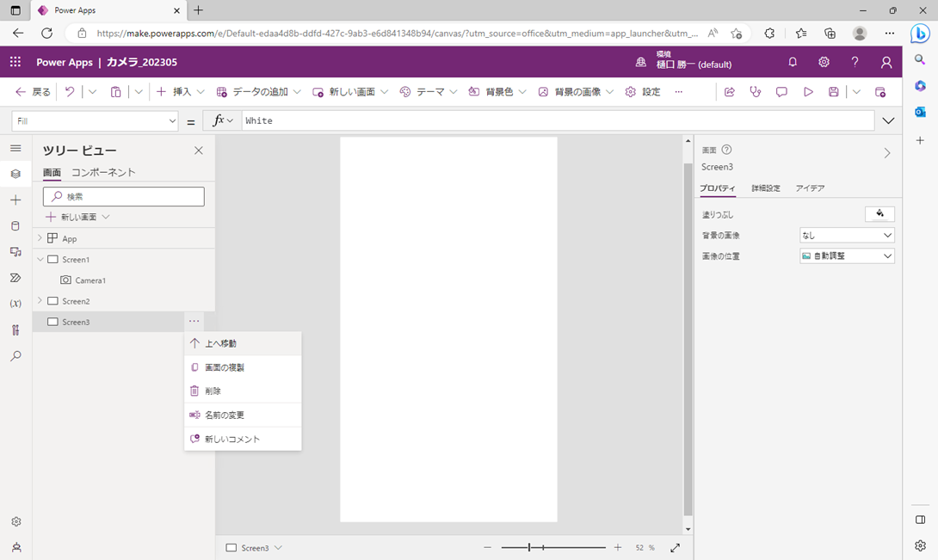938x560 pixels.
Task: Click the share app icon
Action: coord(729,91)
